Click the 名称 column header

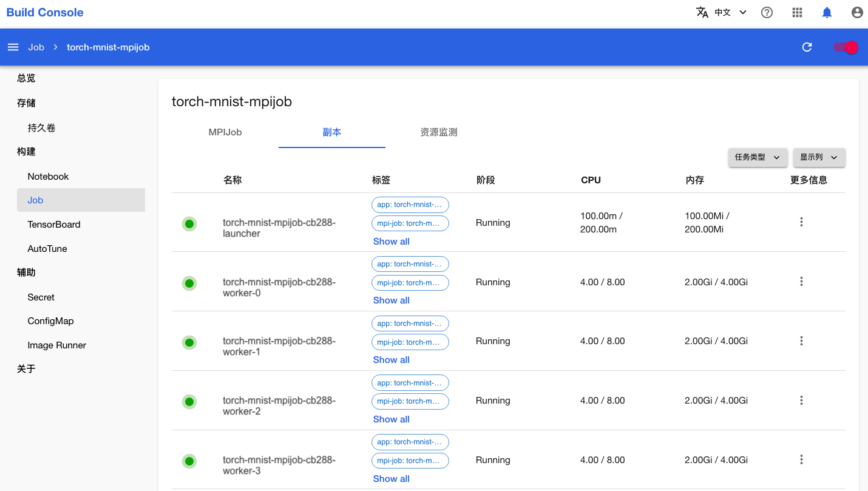[x=232, y=180]
